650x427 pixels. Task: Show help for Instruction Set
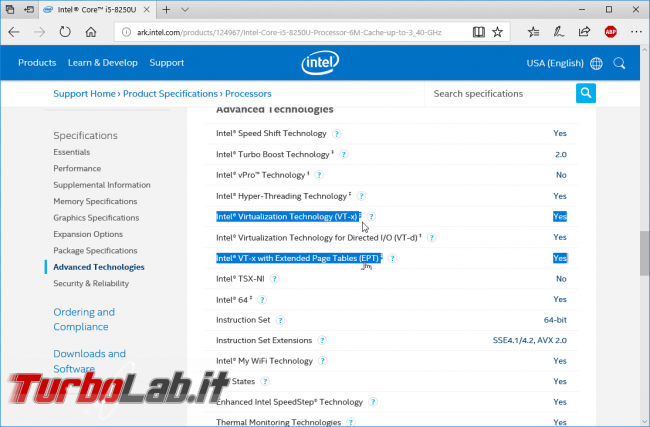(x=280, y=320)
